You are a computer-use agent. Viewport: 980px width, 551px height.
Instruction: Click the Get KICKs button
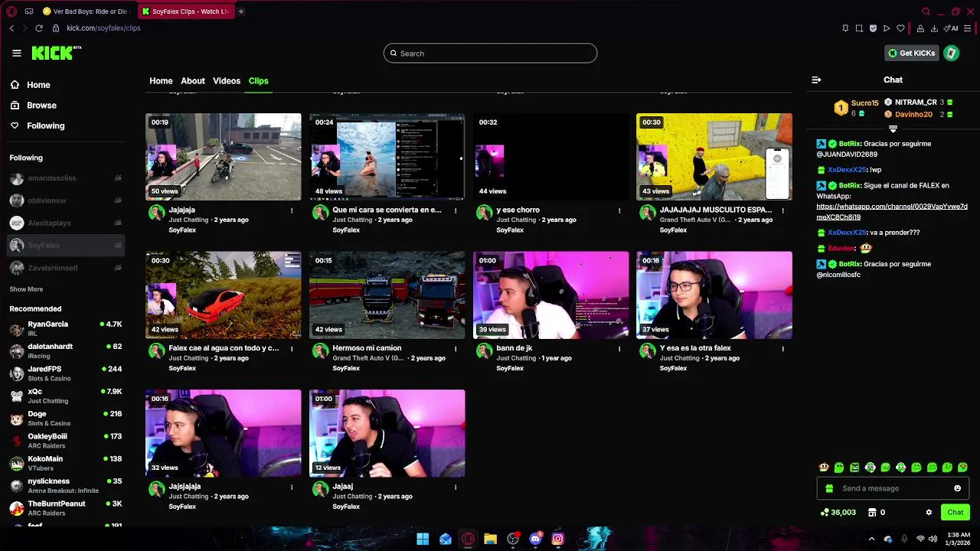tap(911, 53)
